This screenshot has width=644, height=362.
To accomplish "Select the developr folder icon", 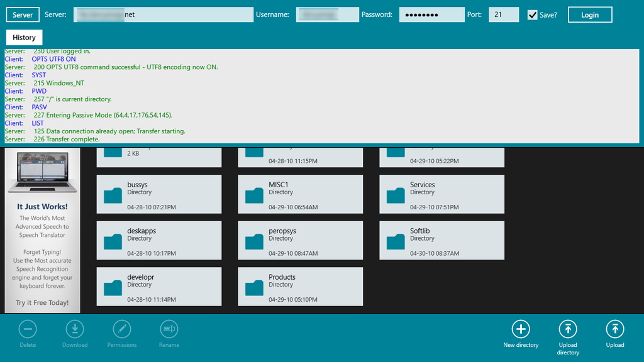I will click(x=113, y=288).
